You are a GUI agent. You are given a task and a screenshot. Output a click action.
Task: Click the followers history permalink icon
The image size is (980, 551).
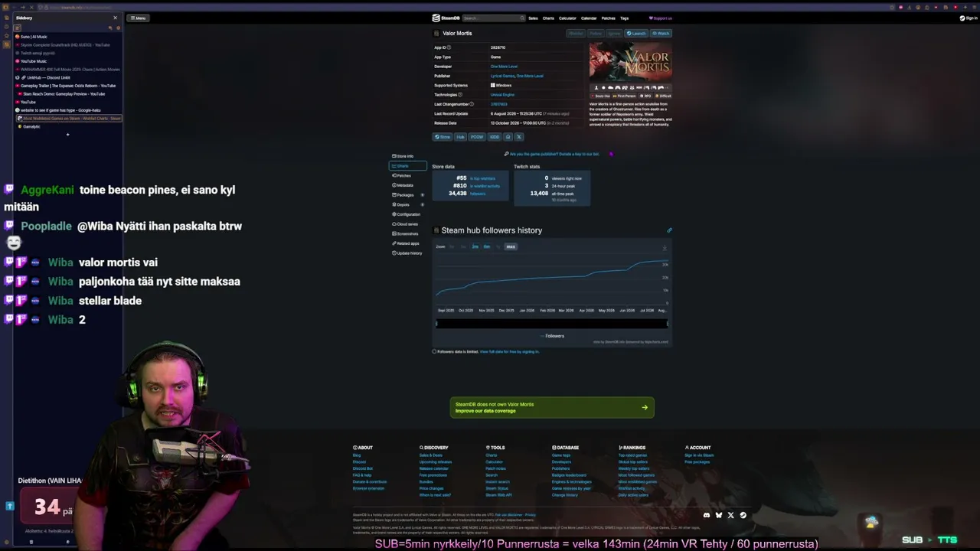pyautogui.click(x=669, y=230)
